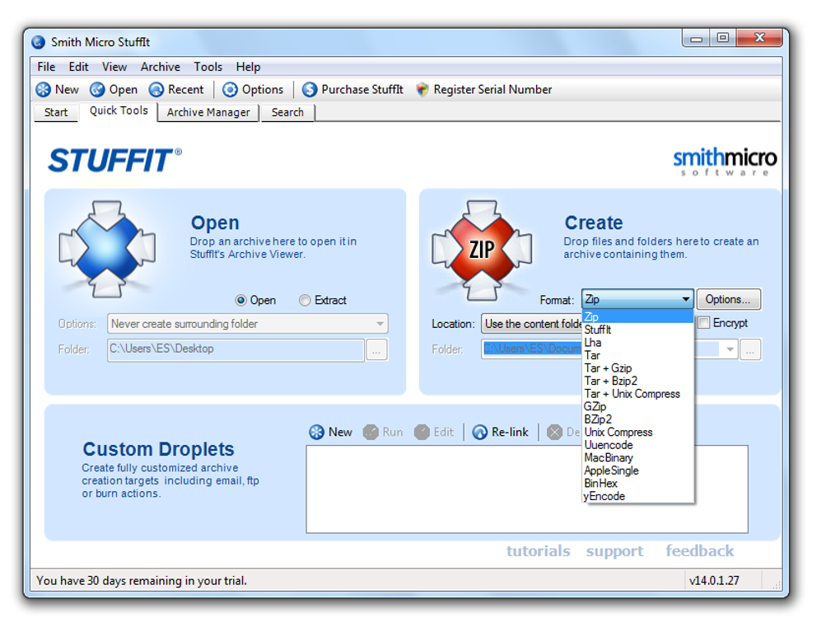This screenshot has height=632, width=840.
Task: Open the File menu
Action: coord(46,67)
